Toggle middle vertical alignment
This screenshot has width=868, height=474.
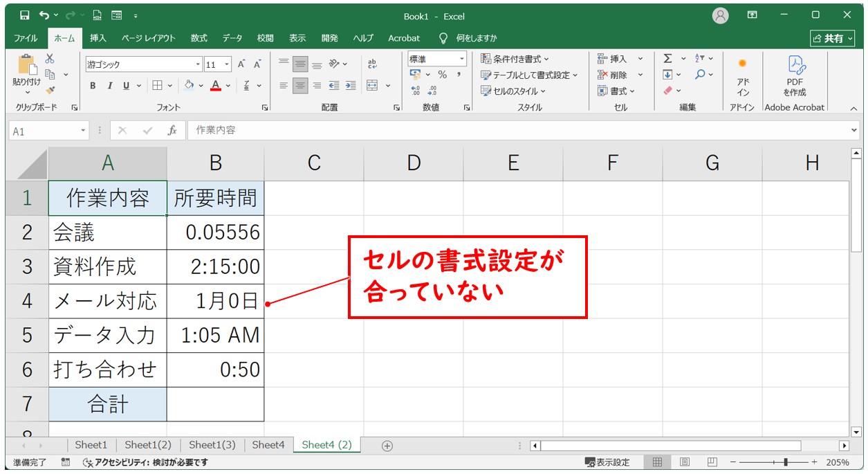pos(300,64)
